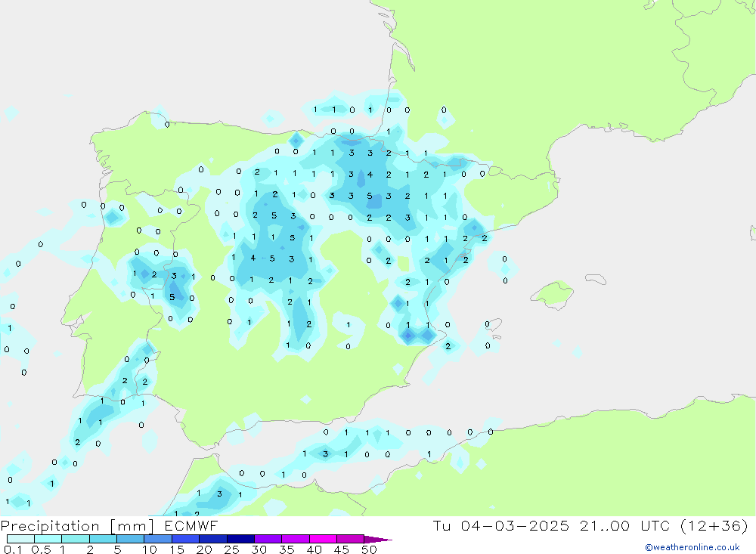
Task: Click the legend label '25'
Action: coord(232,549)
